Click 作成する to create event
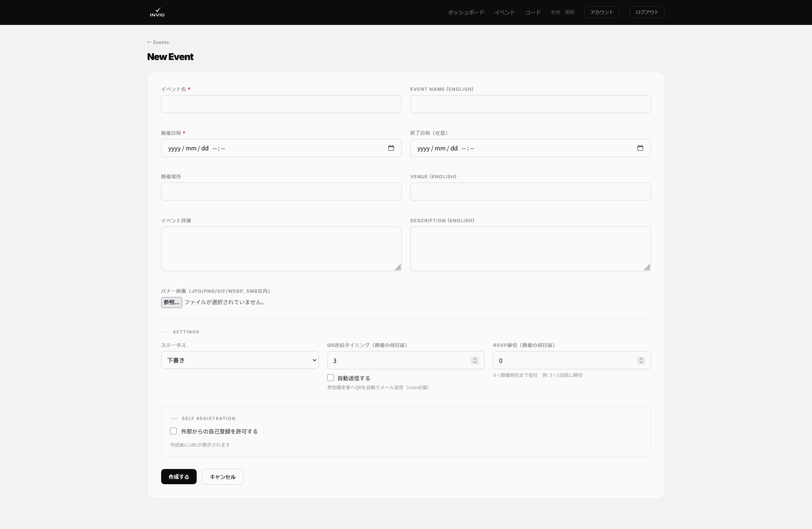 179,477
